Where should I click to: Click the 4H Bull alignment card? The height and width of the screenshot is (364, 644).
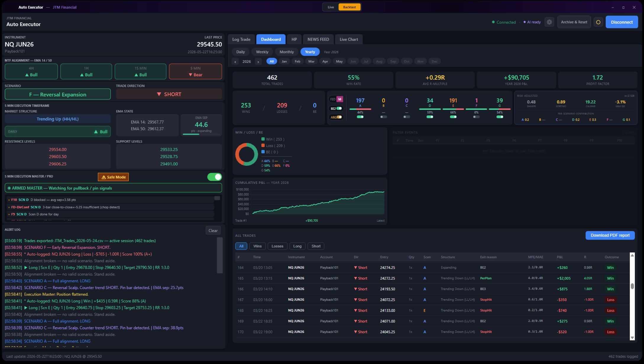31,72
